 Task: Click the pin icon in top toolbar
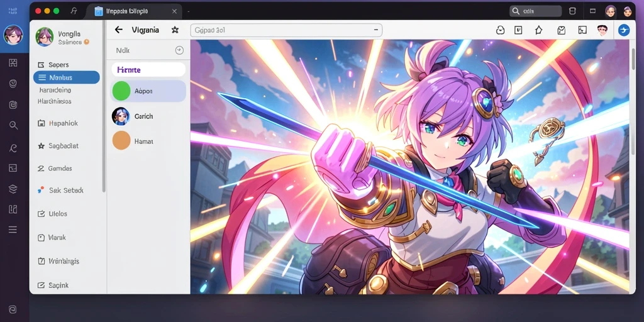click(538, 30)
